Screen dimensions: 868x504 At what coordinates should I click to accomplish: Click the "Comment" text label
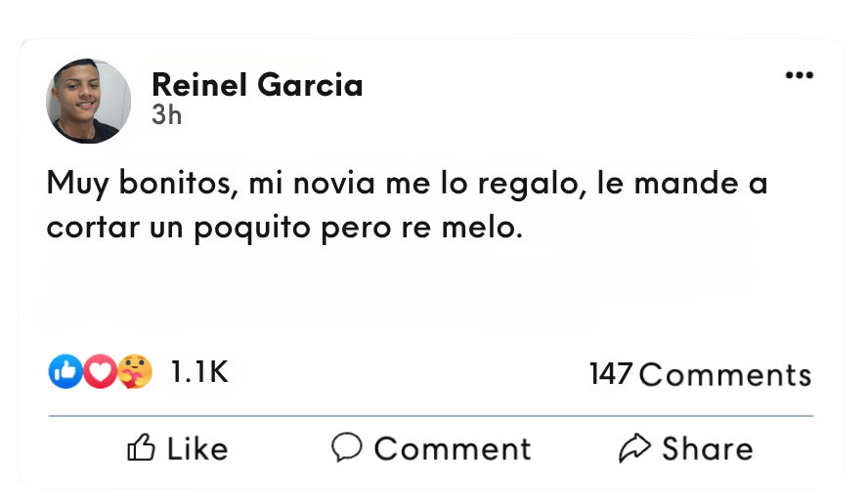(x=453, y=448)
